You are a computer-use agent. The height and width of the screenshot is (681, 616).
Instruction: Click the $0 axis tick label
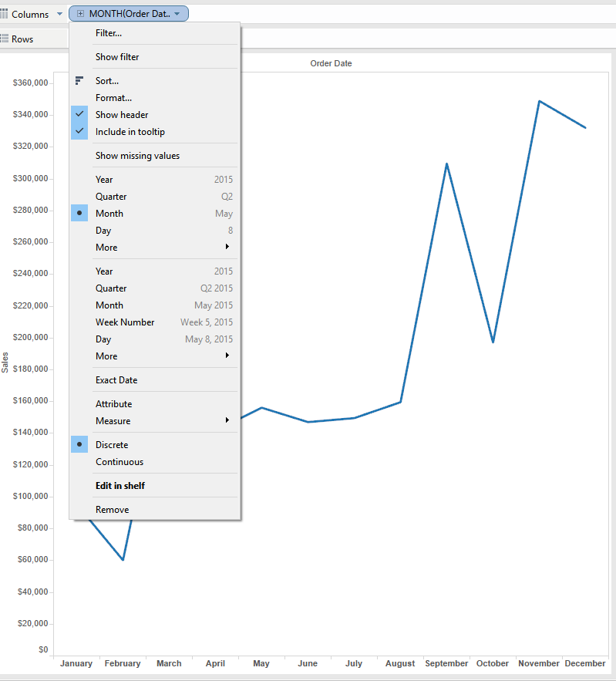(43, 649)
